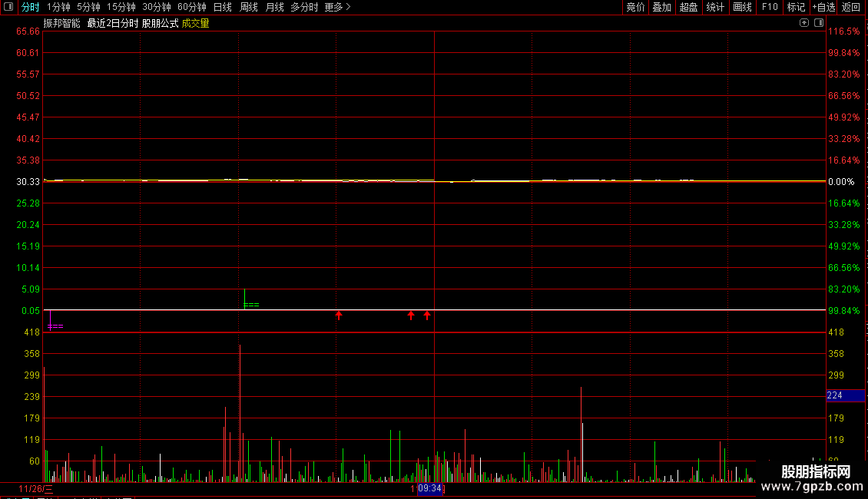Screen dimensions: 868x499
Task: Click the 叠加 overlay button
Action: (661, 7)
